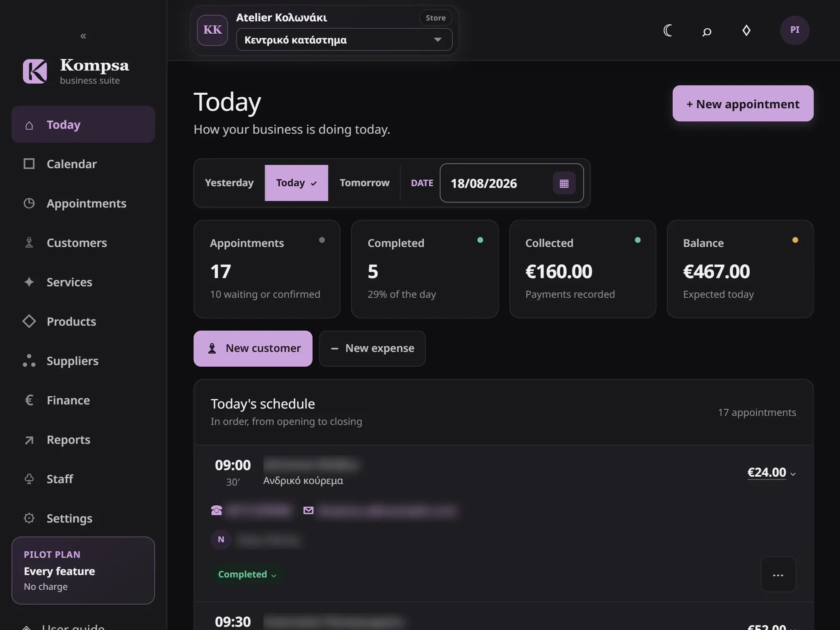
Task: Open the calendar date picker icon
Action: (x=564, y=183)
